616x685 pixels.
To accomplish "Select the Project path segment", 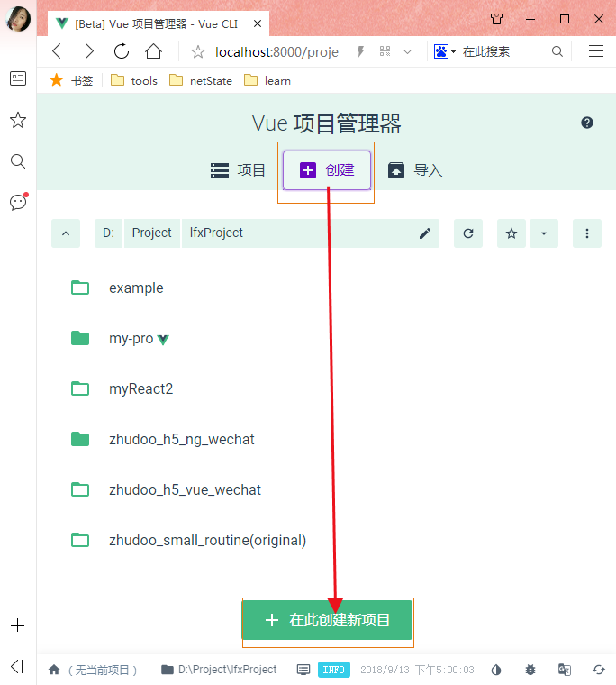I will coord(152,233).
